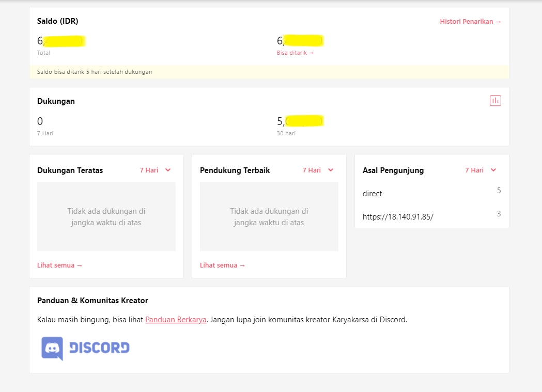View all under Dukungan Teratas

tap(60, 265)
